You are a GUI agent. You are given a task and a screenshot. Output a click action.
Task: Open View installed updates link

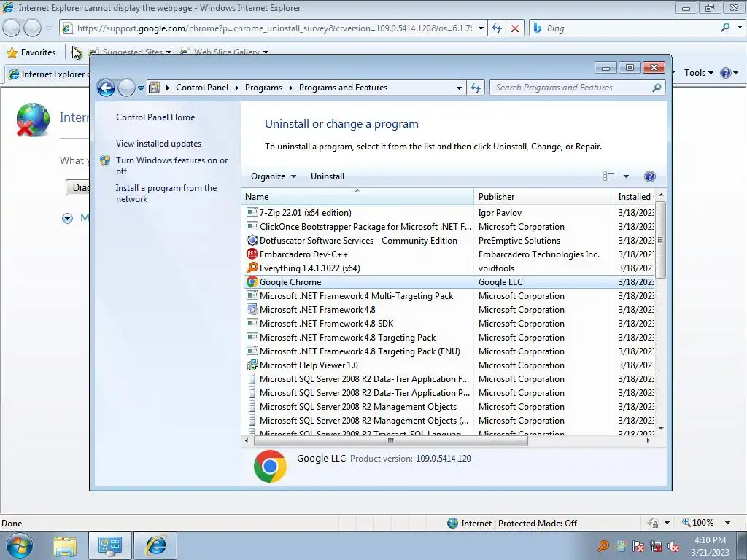[158, 144]
